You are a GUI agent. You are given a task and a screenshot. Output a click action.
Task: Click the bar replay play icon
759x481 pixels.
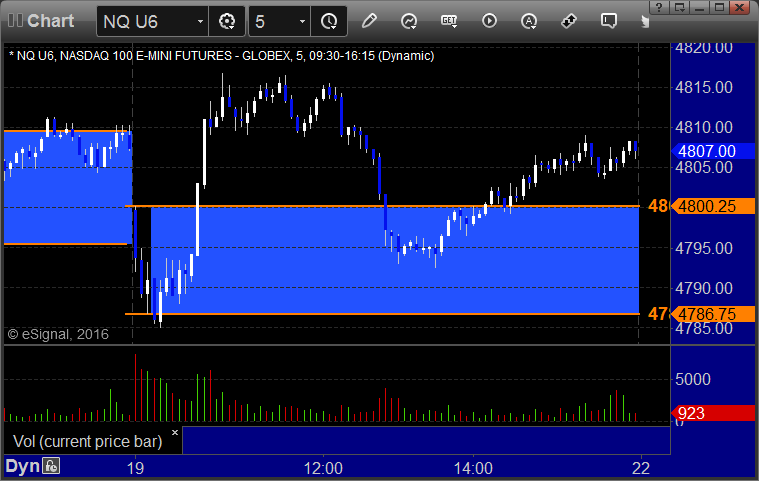[489, 21]
